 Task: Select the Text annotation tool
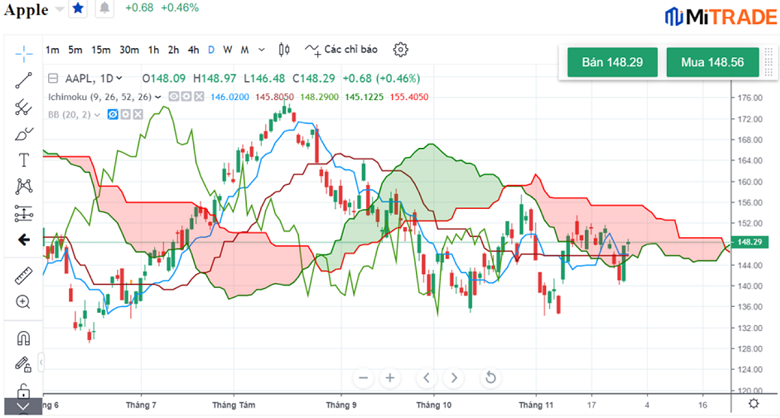click(x=23, y=160)
